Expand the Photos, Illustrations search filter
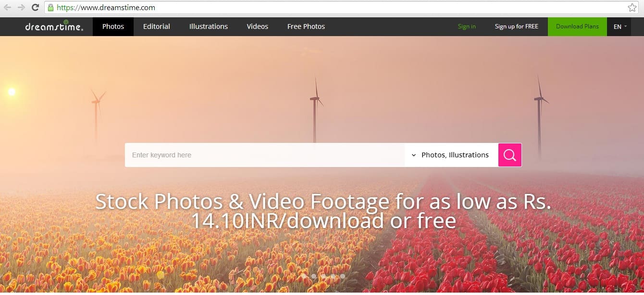644x295 pixels. pos(451,155)
